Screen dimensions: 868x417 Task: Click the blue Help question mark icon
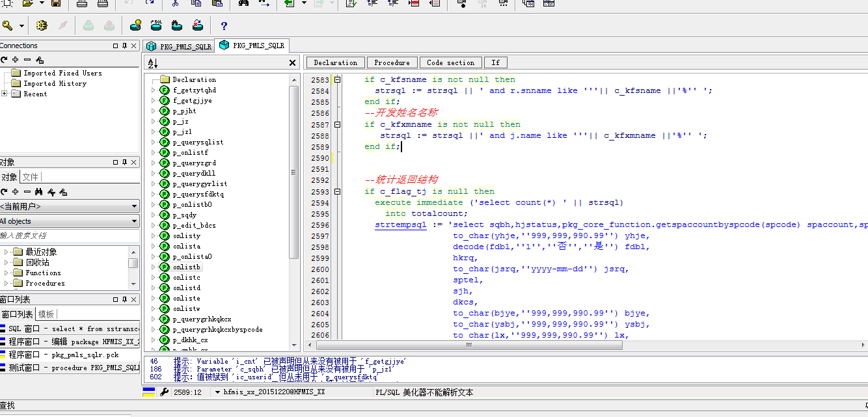tap(224, 26)
